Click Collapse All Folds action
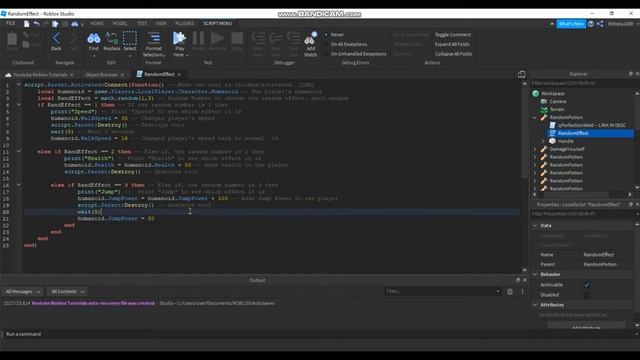Viewport: 640px width, 360px height. tap(453, 54)
